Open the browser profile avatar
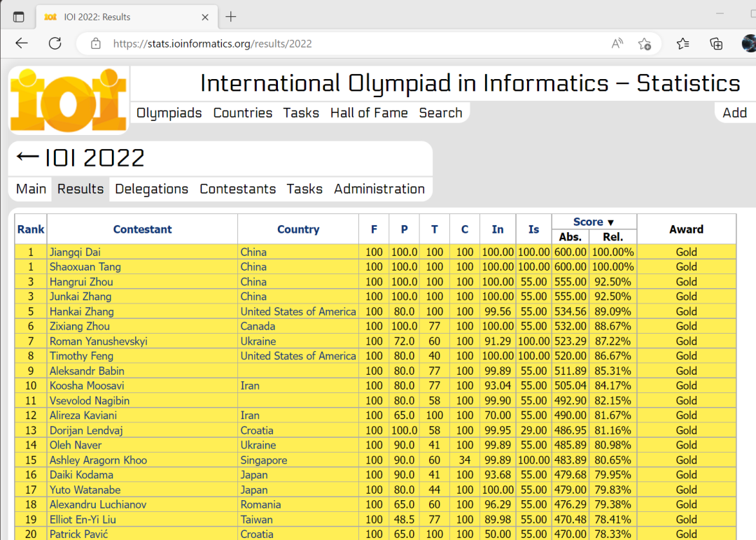The image size is (756, 540). tap(749, 43)
